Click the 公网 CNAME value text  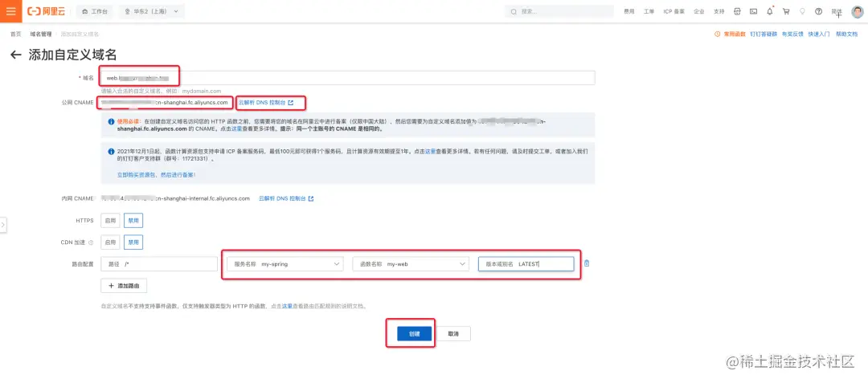coord(166,103)
